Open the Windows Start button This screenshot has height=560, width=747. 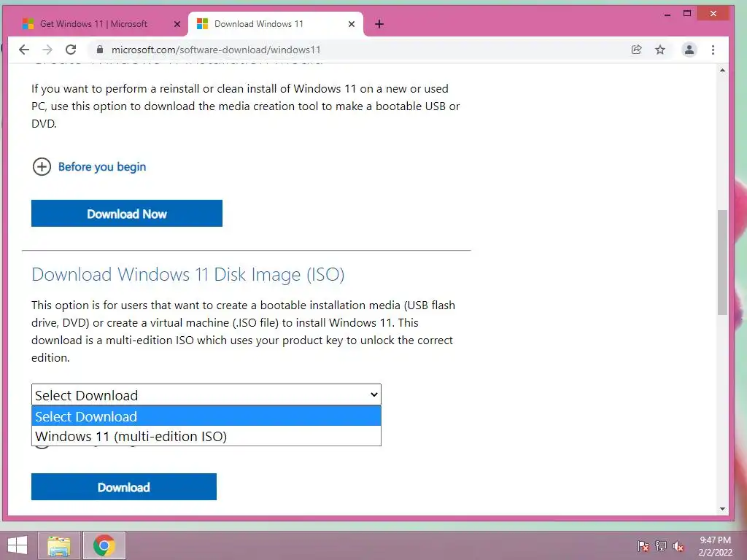point(18,545)
